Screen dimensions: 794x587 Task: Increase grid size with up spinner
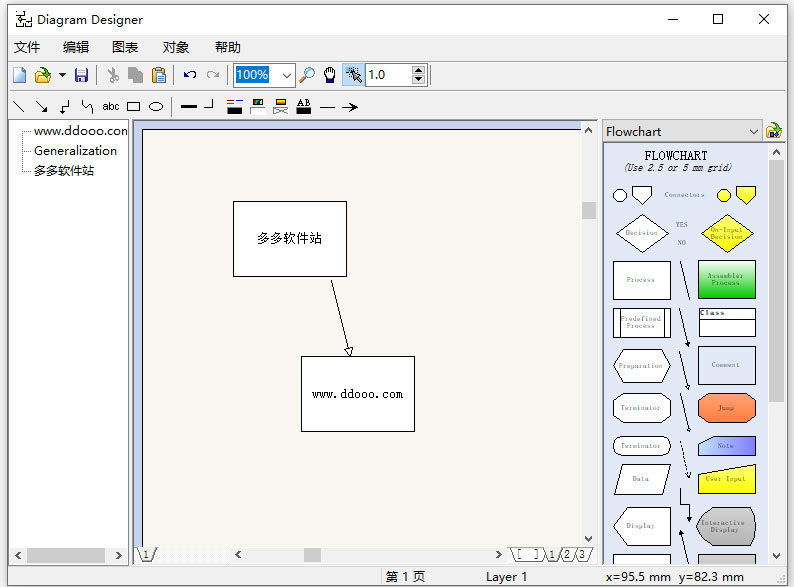418,70
